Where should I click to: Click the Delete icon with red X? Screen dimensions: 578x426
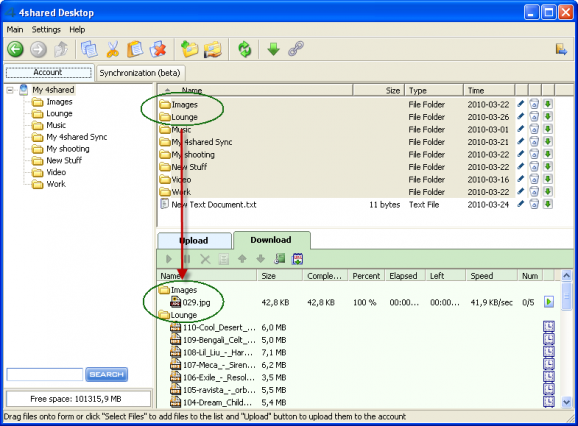158,49
